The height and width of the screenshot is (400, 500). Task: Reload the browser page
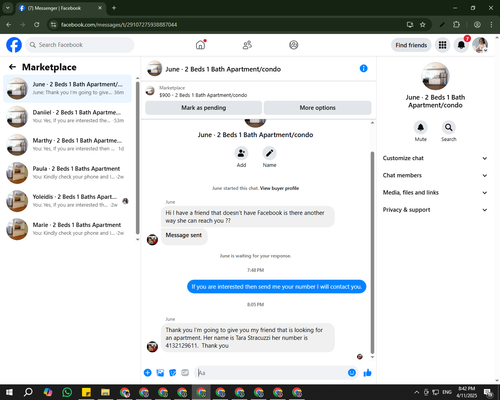[x=37, y=24]
